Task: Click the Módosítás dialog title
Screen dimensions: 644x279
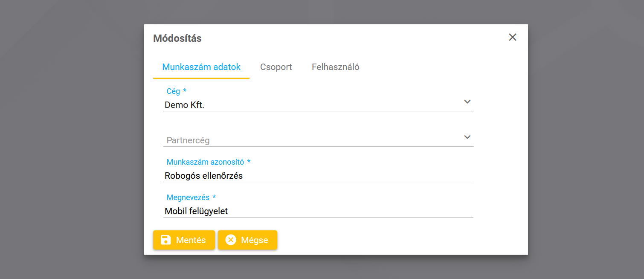Action: [177, 38]
